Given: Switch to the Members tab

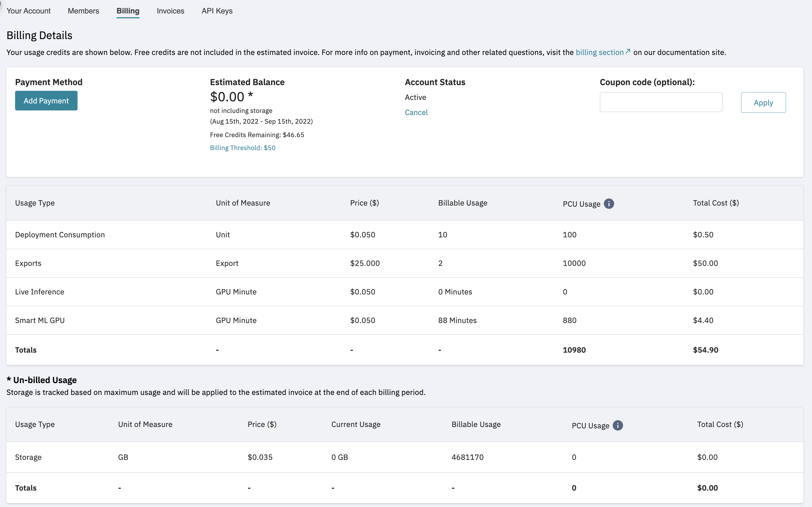Looking at the screenshot, I should tap(83, 11).
